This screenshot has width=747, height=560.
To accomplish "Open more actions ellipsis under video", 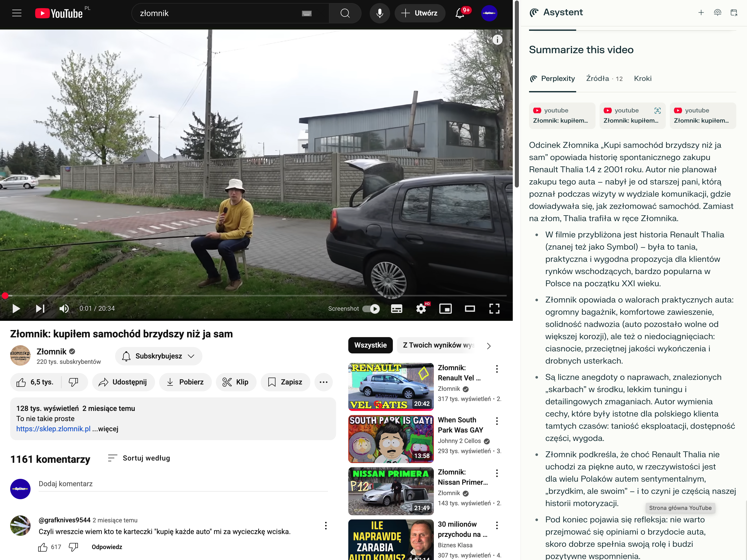I will pyautogui.click(x=324, y=382).
